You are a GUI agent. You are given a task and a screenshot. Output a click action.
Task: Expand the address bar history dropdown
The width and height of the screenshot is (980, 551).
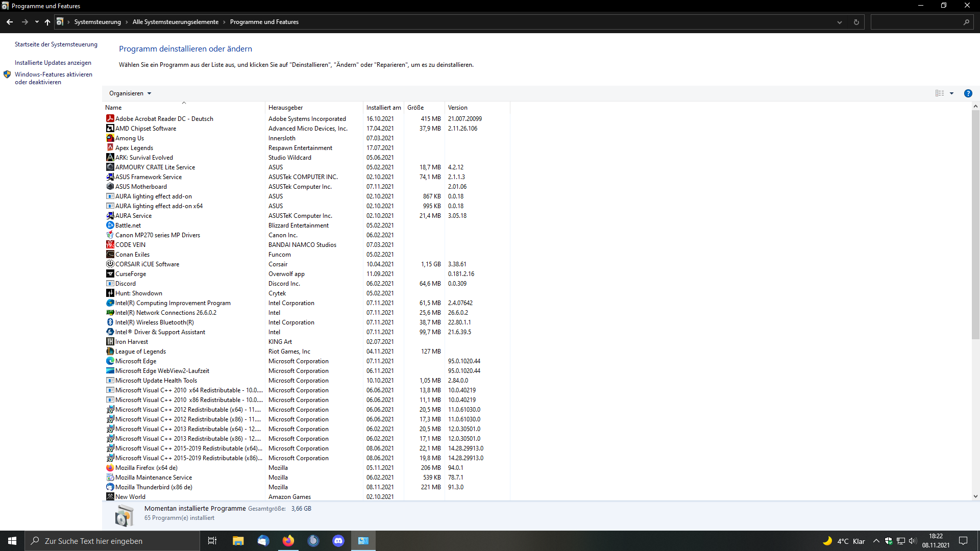(x=839, y=22)
